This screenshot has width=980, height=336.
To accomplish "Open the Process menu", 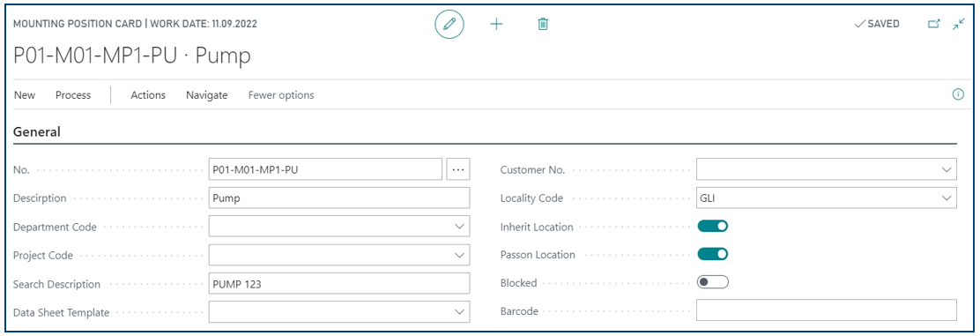I will click(x=73, y=95).
